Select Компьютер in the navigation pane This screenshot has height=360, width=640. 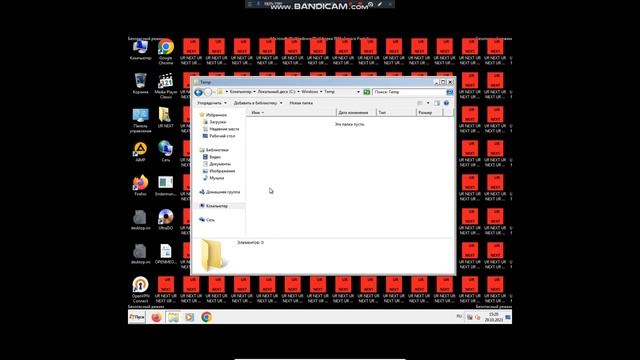pos(213,206)
